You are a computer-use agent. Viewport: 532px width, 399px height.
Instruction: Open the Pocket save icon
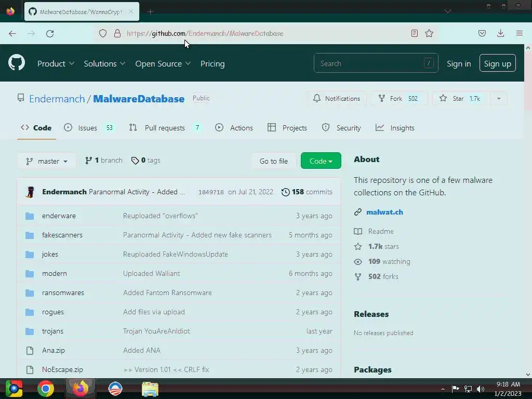pos(482,33)
